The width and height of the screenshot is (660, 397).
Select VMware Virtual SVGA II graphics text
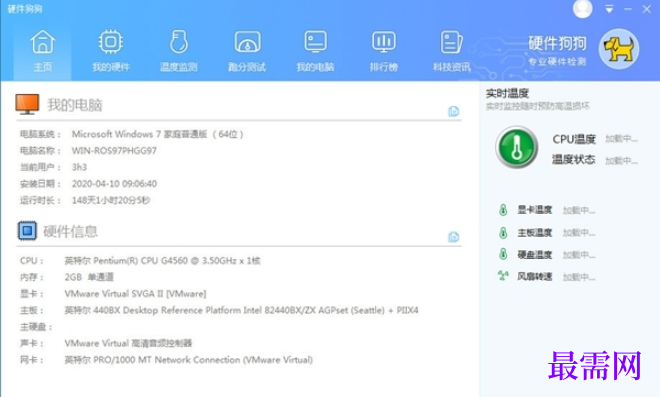[135, 294]
